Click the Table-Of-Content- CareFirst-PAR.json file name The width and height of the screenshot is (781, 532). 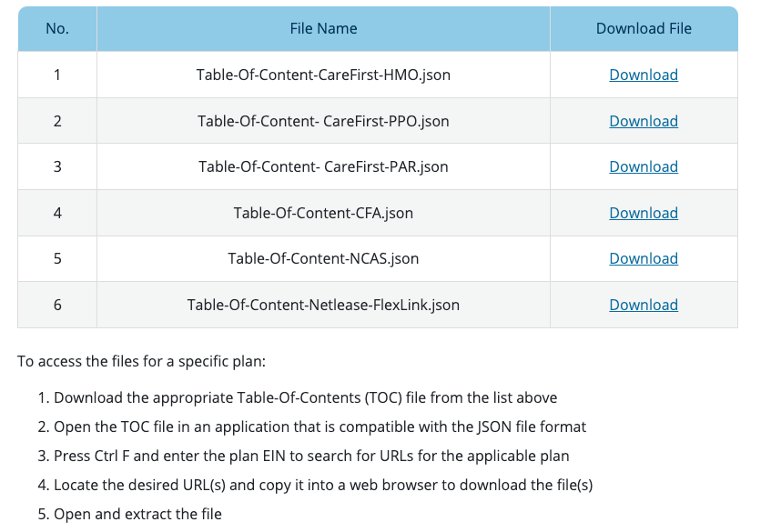(323, 166)
